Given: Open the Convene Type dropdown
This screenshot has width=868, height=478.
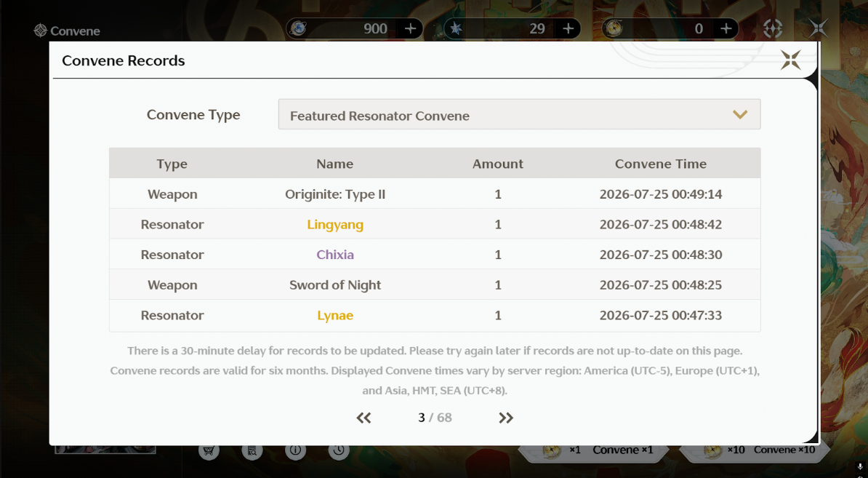Looking at the screenshot, I should (519, 115).
